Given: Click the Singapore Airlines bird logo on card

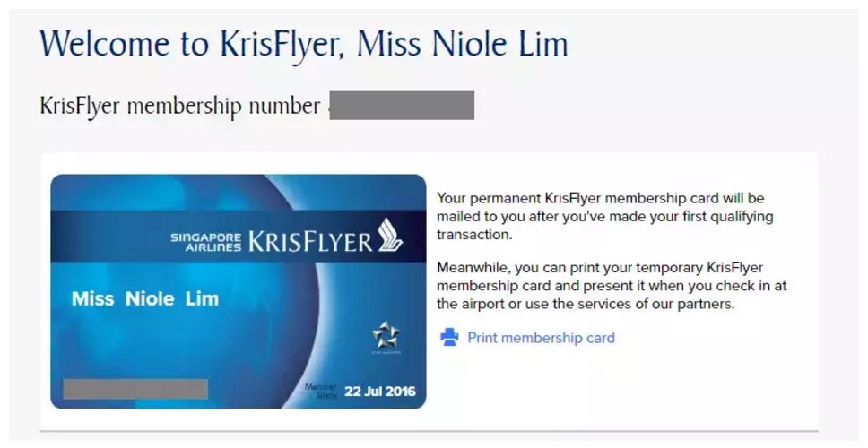Looking at the screenshot, I should pyautogui.click(x=390, y=235).
